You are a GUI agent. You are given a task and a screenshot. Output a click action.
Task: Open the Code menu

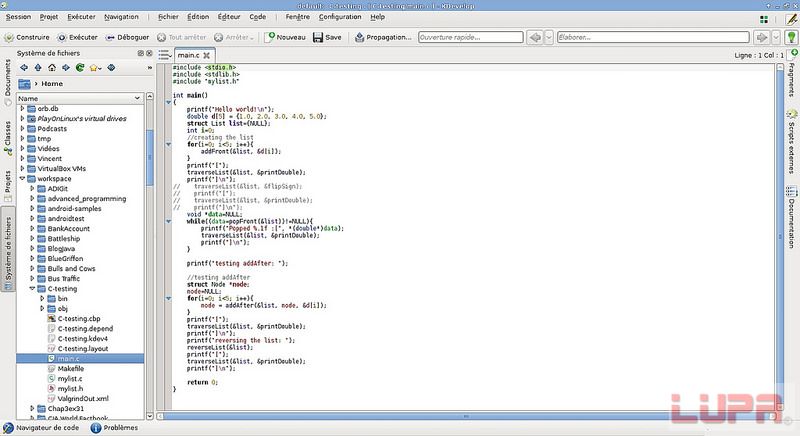click(258, 17)
